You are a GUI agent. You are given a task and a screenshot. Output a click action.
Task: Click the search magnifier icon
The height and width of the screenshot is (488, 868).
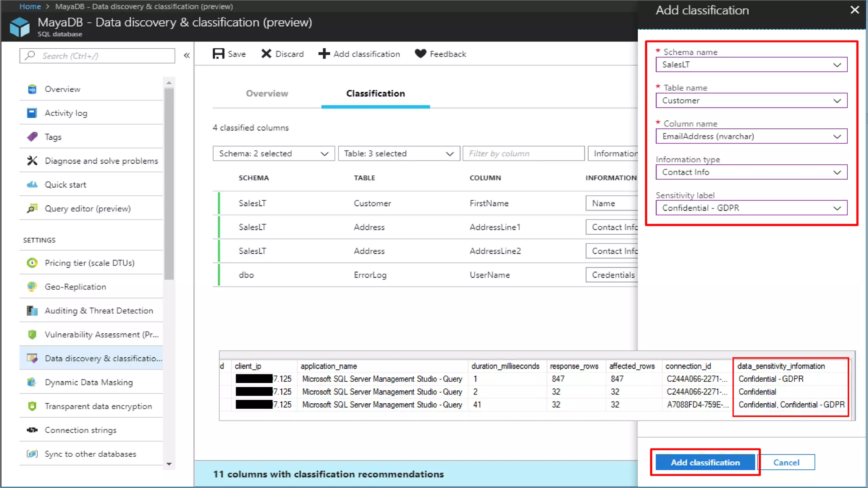(30, 55)
